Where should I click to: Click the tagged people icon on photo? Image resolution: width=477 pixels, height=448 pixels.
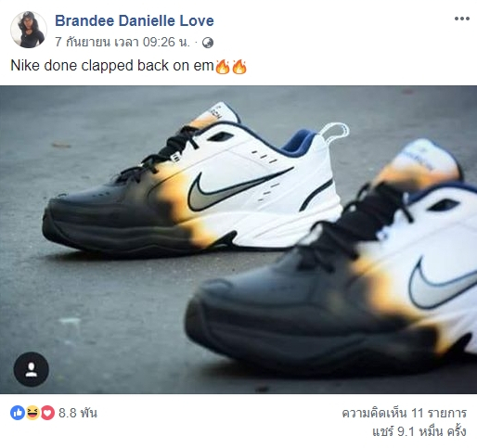(x=32, y=369)
